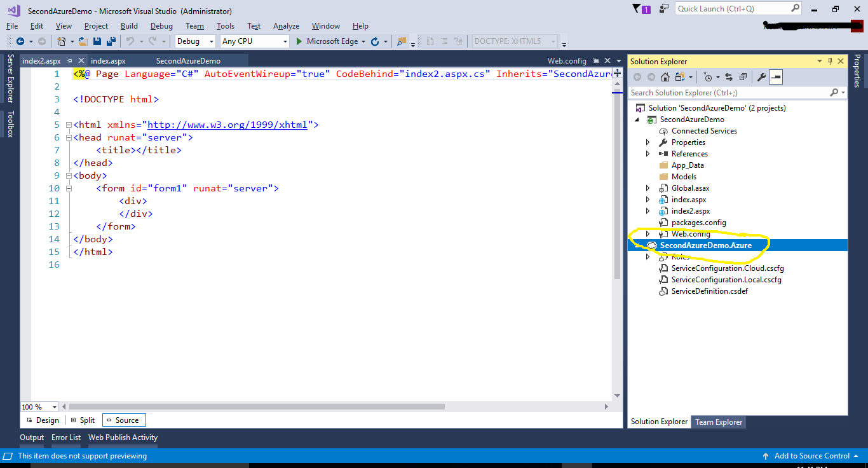Expand the Properties node in Solution Explorer

pos(648,142)
